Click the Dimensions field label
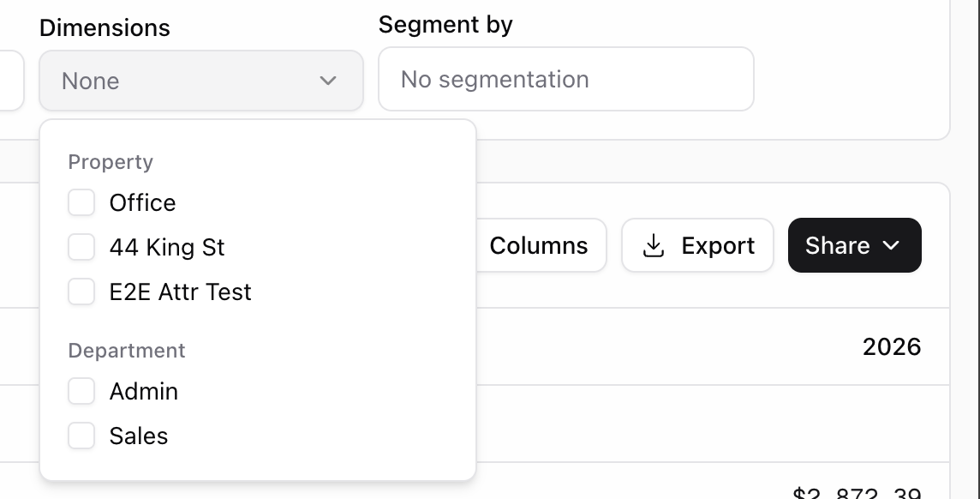 coord(105,28)
